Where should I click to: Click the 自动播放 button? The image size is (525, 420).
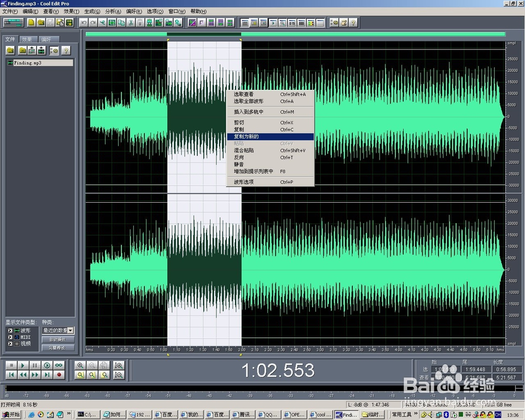(x=58, y=340)
